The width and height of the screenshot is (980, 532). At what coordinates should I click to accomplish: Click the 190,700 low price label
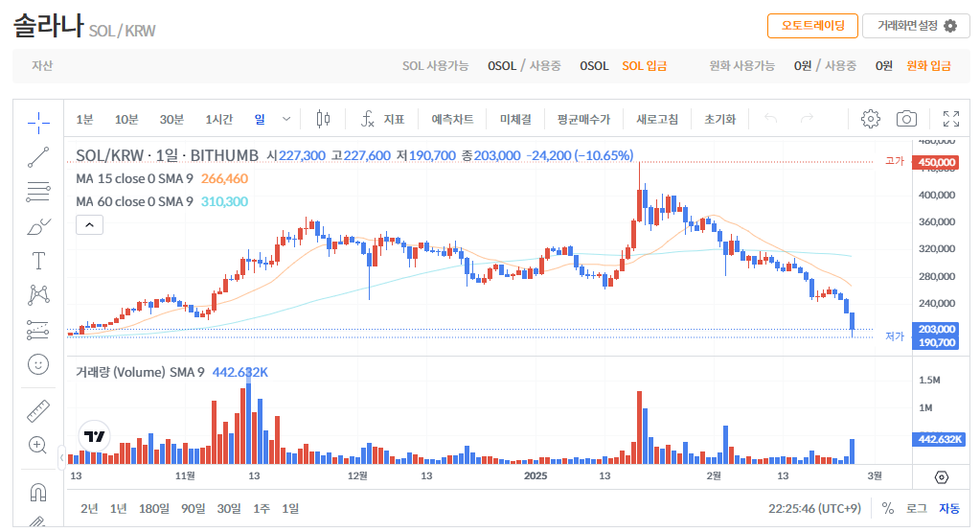(936, 342)
